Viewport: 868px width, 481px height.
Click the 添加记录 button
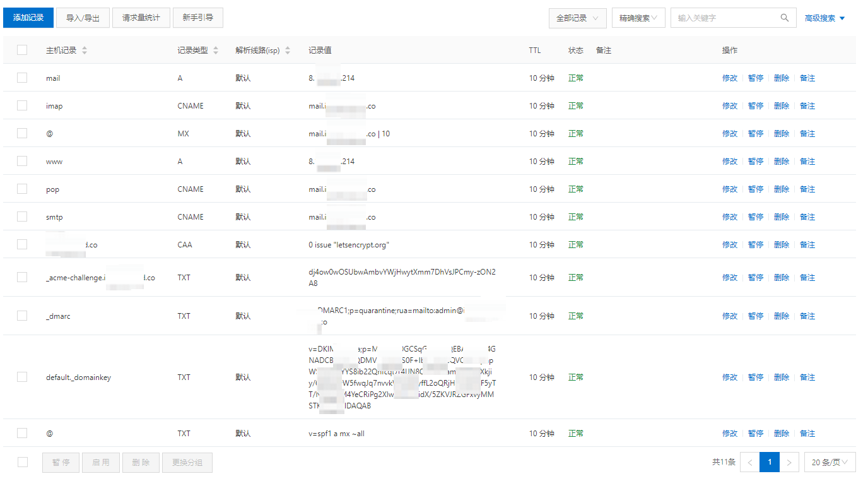tap(28, 18)
